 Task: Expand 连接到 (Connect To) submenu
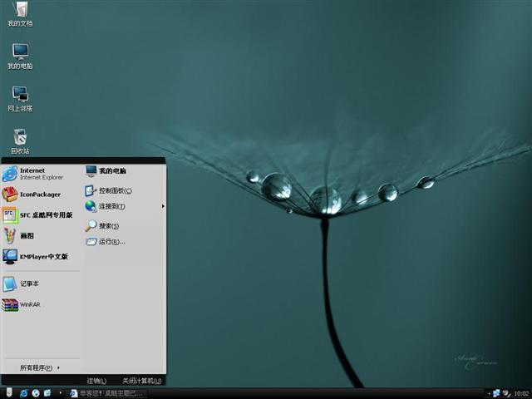click(112, 206)
